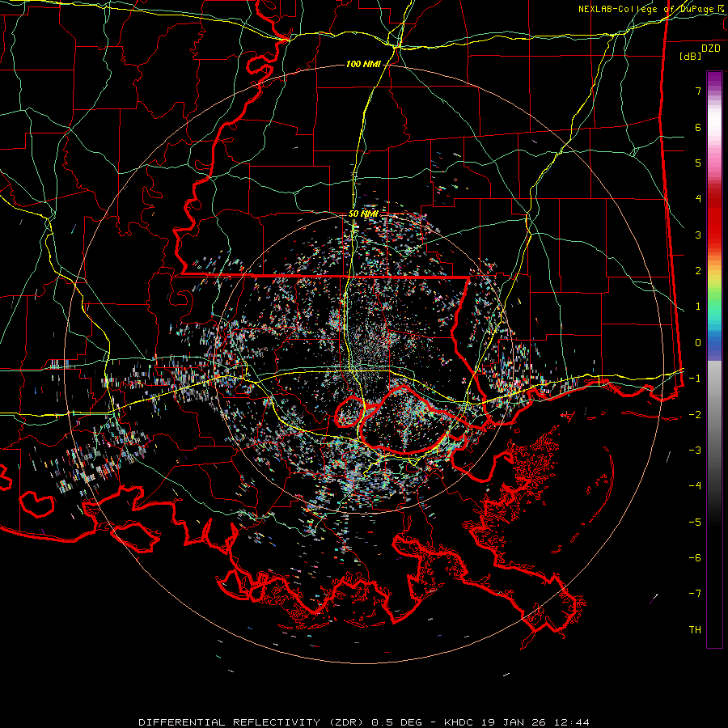Click the '100 NMI' range ring label
This screenshot has height=728, width=728.
point(363,64)
